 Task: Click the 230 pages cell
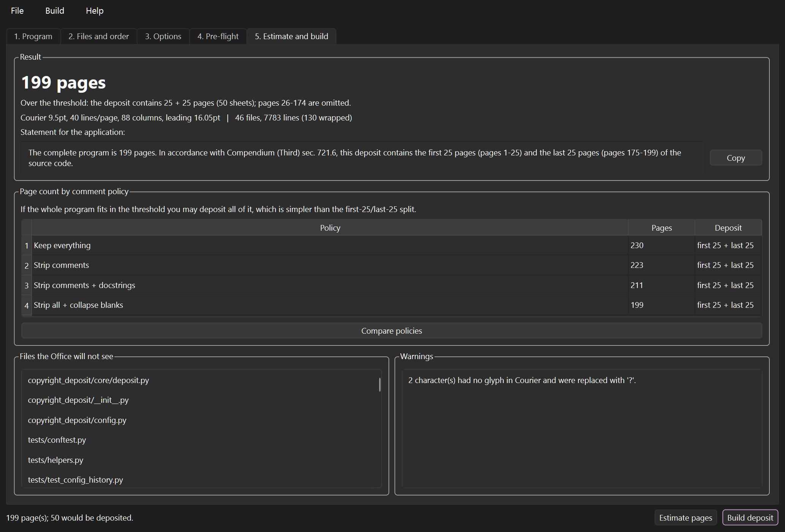pyautogui.click(x=661, y=245)
